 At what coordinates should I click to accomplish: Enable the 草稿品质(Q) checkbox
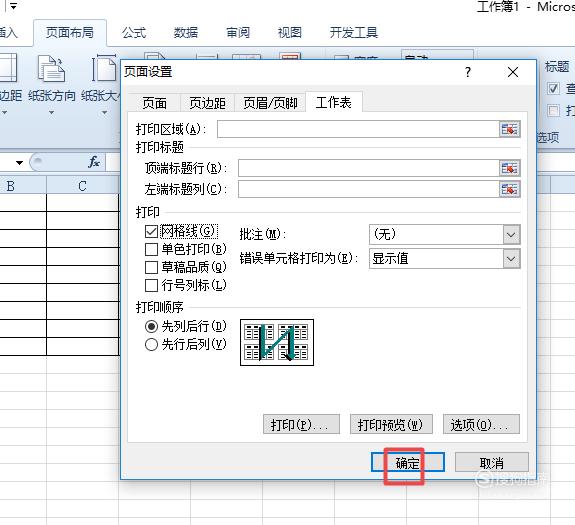151,267
